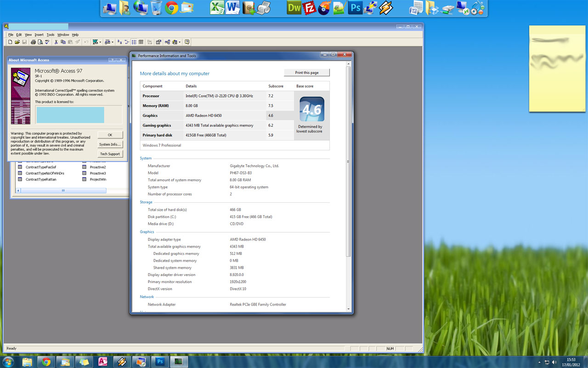588x368 pixels.
Task: Switch to List view icon in toolbar
Action: pos(134,42)
